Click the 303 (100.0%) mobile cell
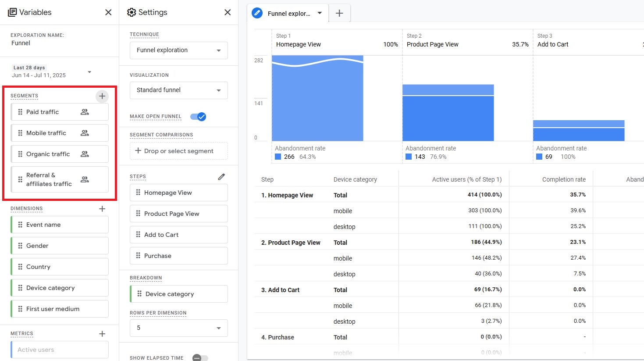Screen dimensions: 644x361 coord(485,211)
